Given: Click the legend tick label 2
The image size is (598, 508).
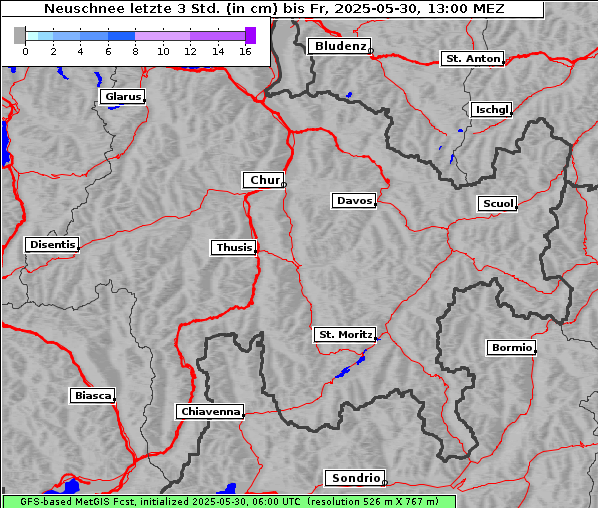Looking at the screenshot, I should click(53, 51).
